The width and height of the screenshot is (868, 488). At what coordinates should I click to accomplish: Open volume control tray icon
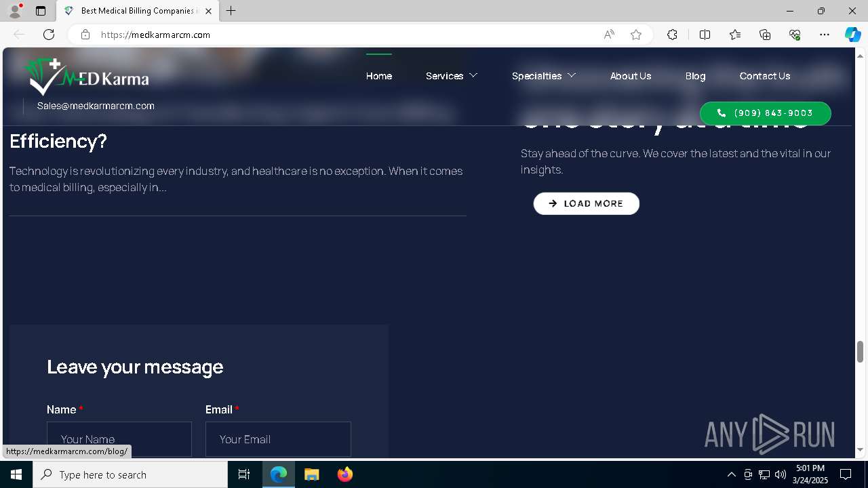781,474
